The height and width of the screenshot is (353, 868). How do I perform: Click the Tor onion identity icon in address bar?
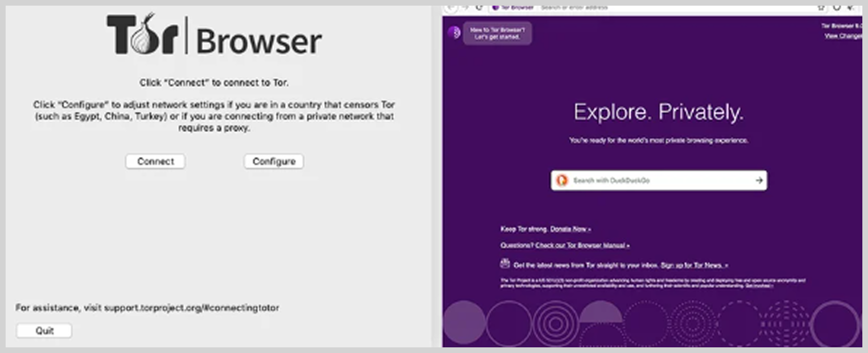pyautogui.click(x=495, y=7)
